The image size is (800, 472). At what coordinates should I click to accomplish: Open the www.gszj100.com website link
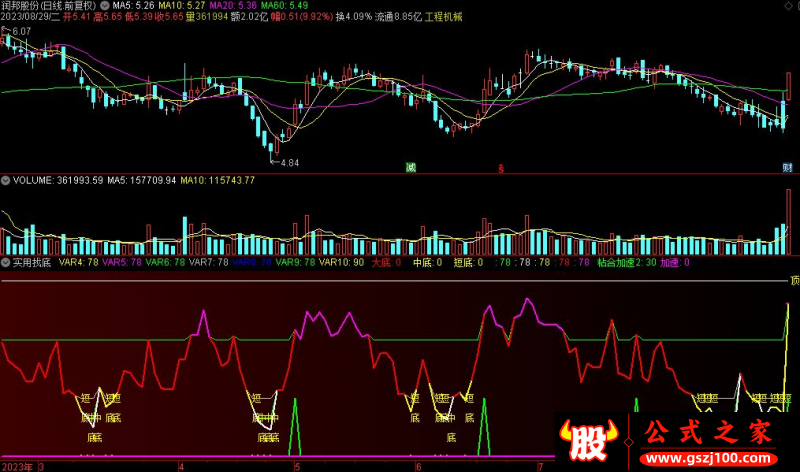pos(709,458)
